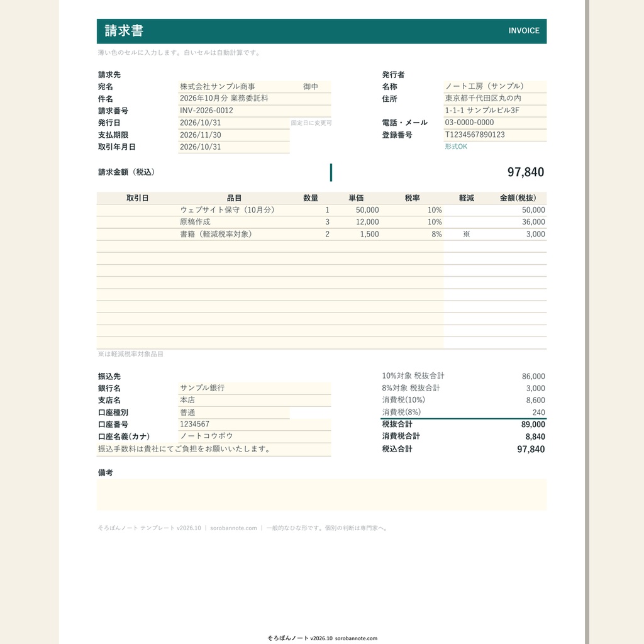
Task: Click bank name サンプル銀行
Action: coord(255,388)
